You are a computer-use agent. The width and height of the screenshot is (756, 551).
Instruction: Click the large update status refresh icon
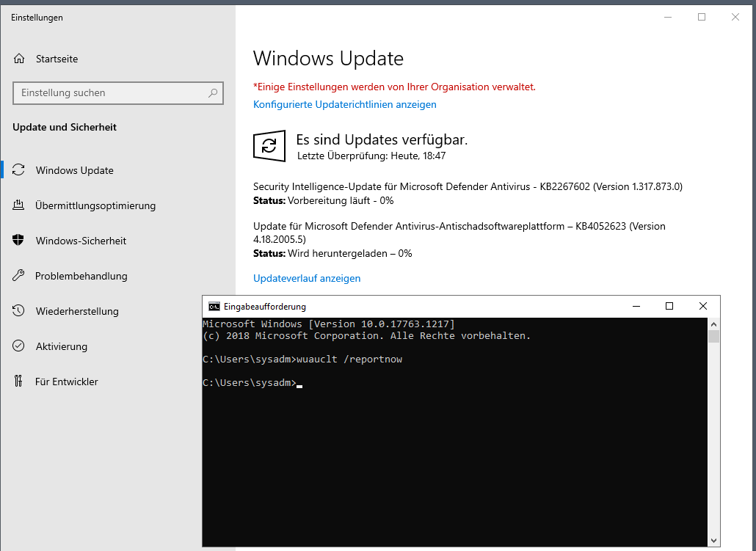point(269,145)
